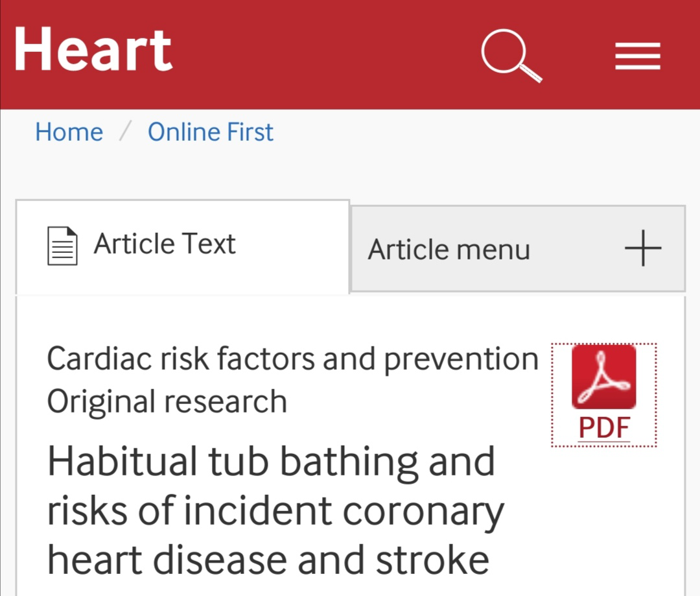The width and height of the screenshot is (700, 596).
Task: Click the Heart journal logo
Action: point(93,51)
